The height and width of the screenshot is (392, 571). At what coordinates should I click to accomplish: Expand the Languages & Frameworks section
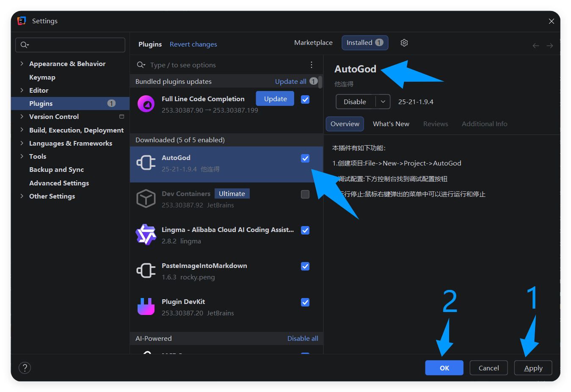(22, 143)
